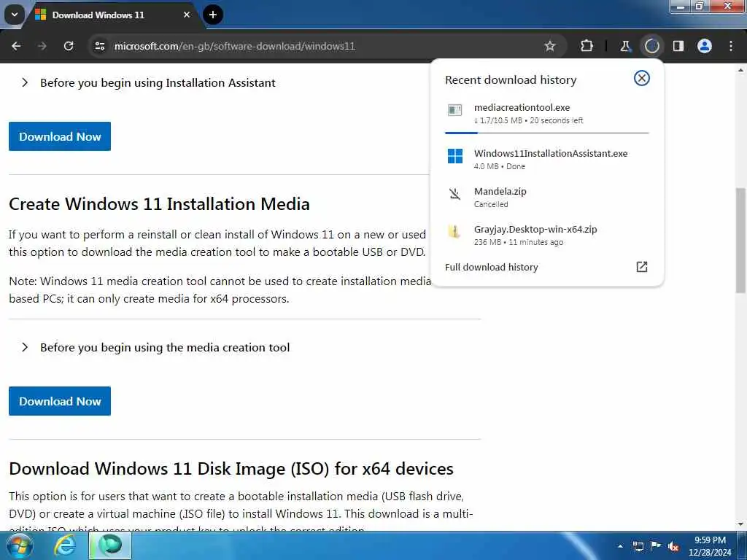Open Internet Explorer from taskbar
The width and height of the screenshot is (747, 560).
point(64,545)
